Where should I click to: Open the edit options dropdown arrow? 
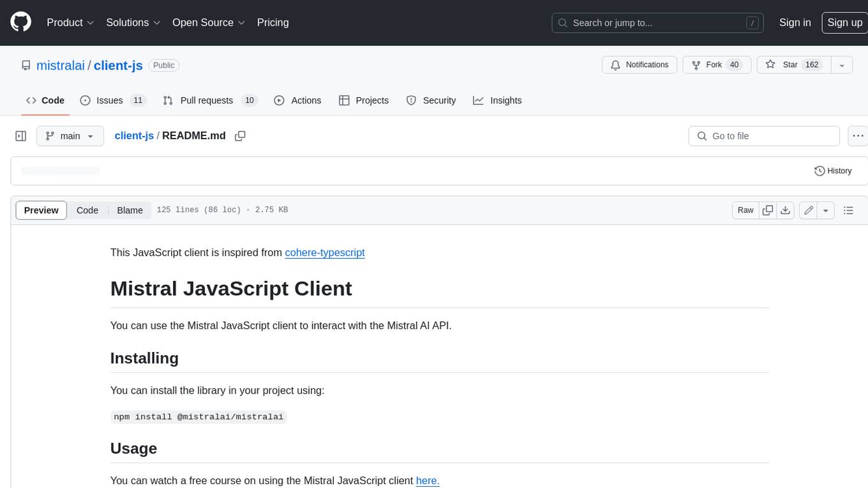tap(826, 210)
